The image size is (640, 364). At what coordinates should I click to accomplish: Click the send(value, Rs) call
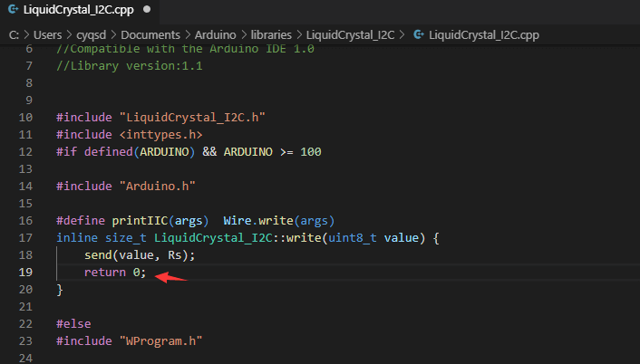pyautogui.click(x=140, y=255)
